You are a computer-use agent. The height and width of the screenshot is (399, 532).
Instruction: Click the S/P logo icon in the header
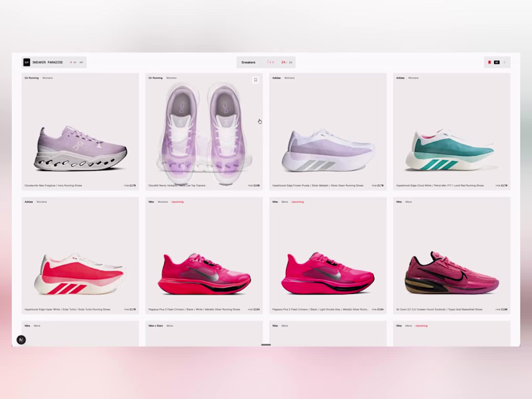[27, 63]
